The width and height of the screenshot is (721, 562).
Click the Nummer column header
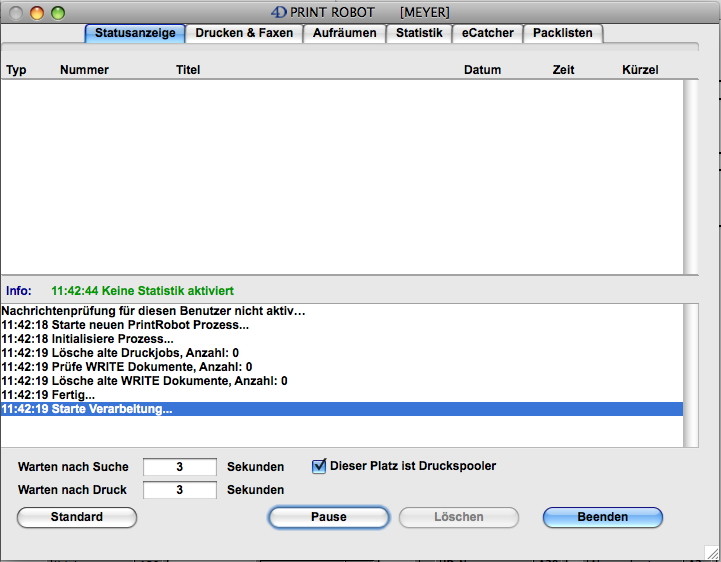84,70
